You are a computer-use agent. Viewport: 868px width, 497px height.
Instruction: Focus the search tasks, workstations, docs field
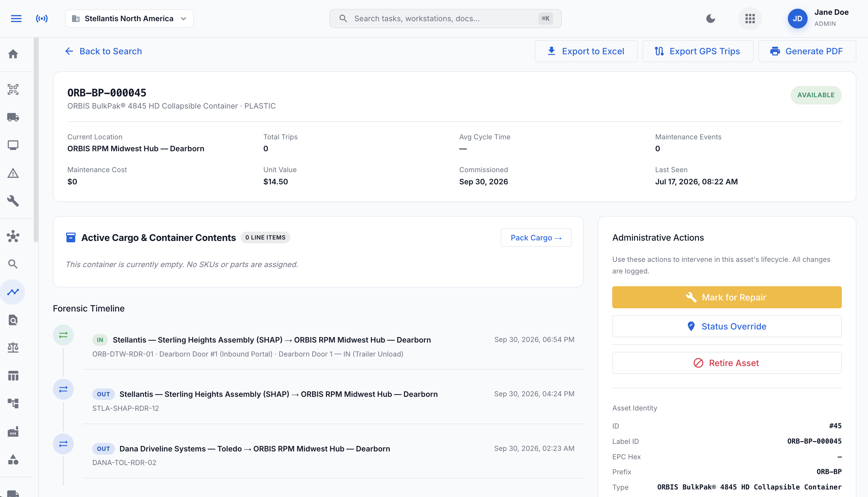click(445, 18)
